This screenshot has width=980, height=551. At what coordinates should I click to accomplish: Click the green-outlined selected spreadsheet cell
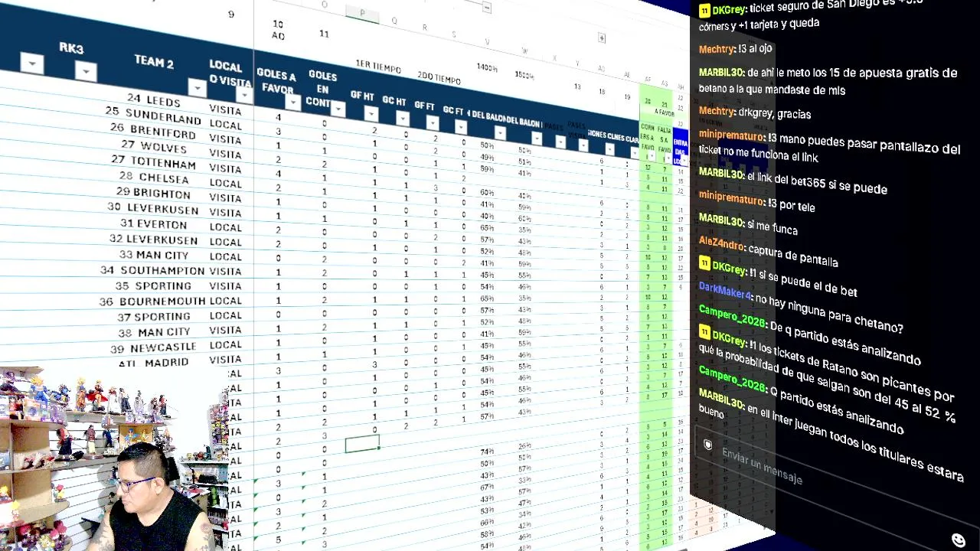pos(362,444)
